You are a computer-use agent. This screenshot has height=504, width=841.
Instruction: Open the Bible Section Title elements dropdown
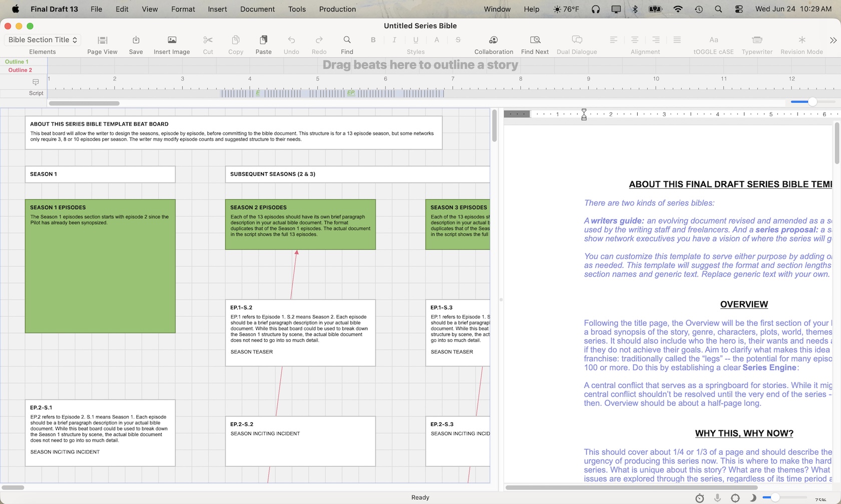pos(43,40)
